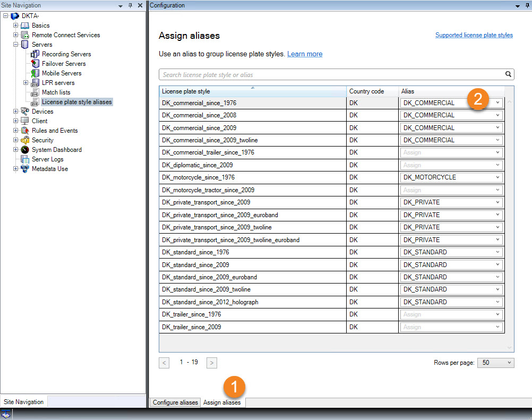
Task: Expand the Basics tree node
Action: [15, 25]
